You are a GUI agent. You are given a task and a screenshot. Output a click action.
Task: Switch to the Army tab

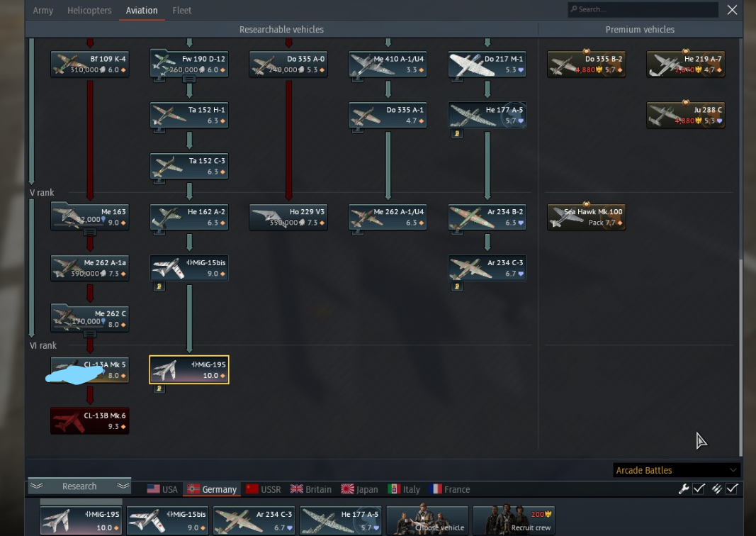click(x=43, y=10)
